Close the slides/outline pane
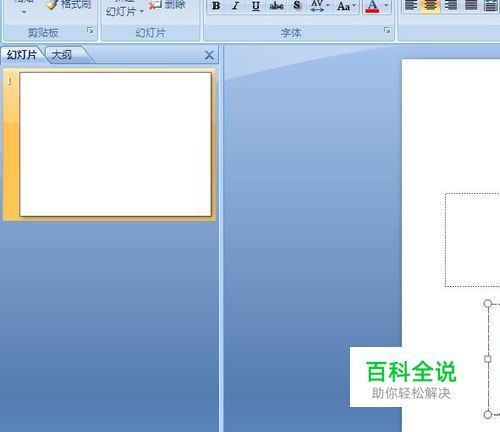Image resolution: width=500 pixels, height=432 pixels. (x=209, y=55)
